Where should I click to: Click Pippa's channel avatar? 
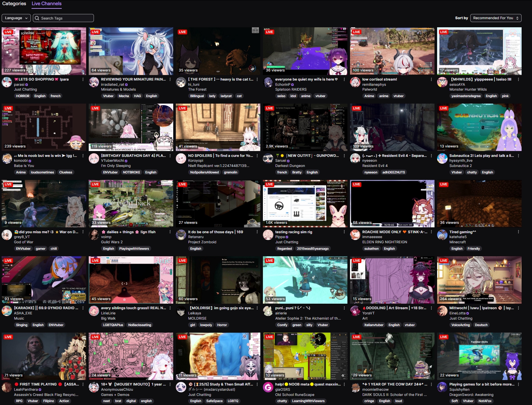pos(268,235)
